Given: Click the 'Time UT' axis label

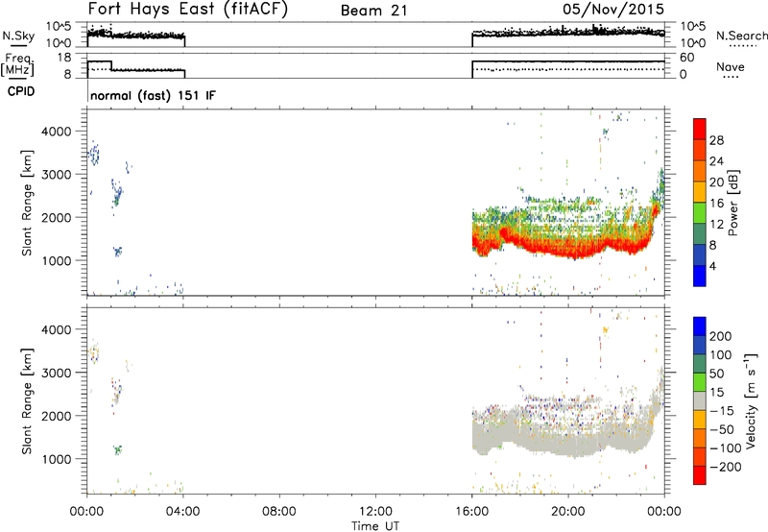Looking at the screenshot, I should pos(375,526).
